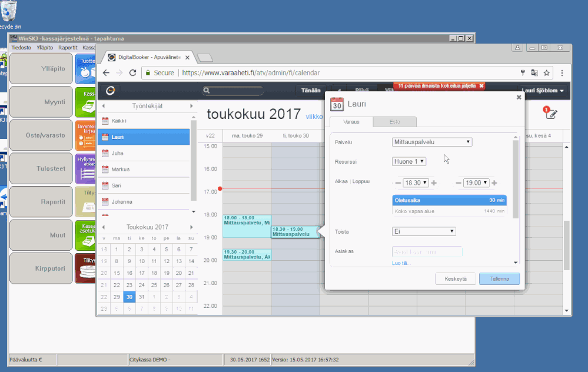Open the Tiedosto menu in WinSKJ

click(x=21, y=47)
